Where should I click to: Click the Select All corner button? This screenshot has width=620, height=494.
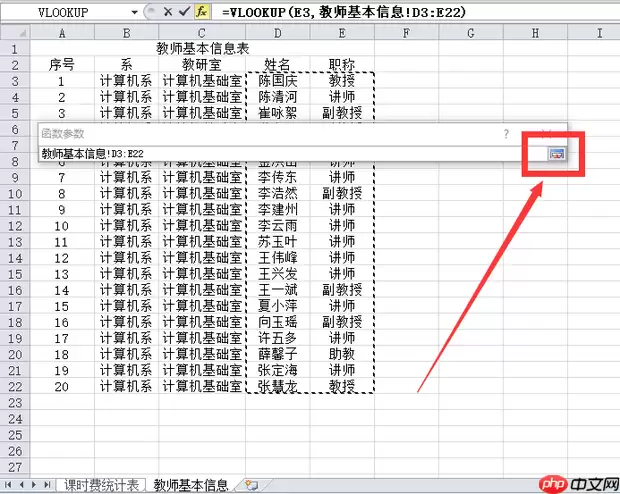15,33
